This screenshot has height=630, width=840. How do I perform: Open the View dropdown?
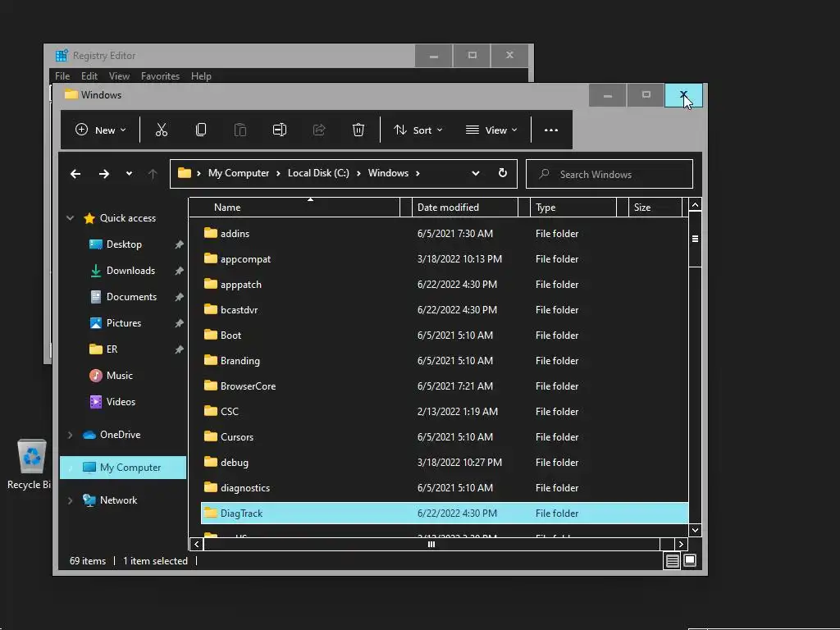491,130
